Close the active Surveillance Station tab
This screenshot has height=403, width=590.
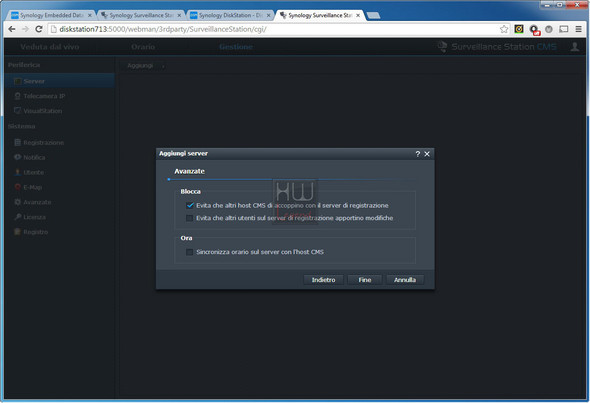click(358, 15)
